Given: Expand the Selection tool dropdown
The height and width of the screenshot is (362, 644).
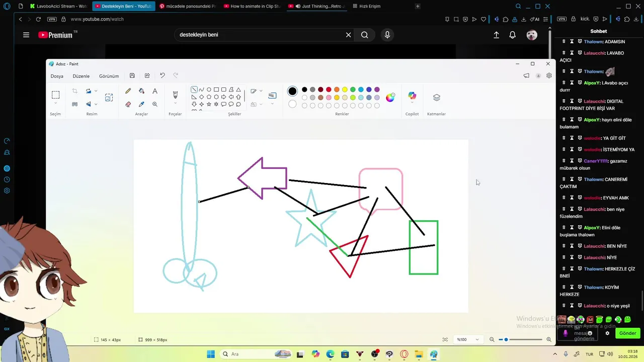Looking at the screenshot, I should pos(55,104).
